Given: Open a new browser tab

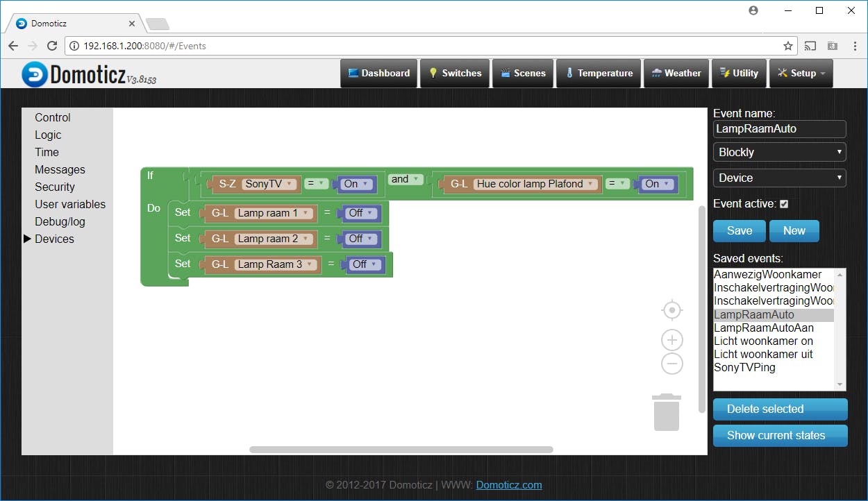Looking at the screenshot, I should tap(158, 24).
